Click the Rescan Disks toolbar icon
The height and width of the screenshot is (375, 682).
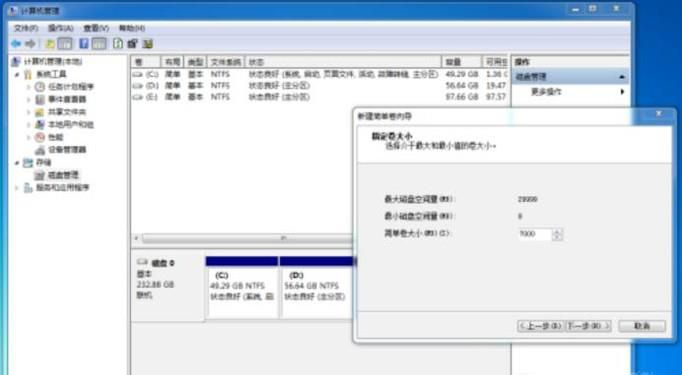click(x=133, y=44)
